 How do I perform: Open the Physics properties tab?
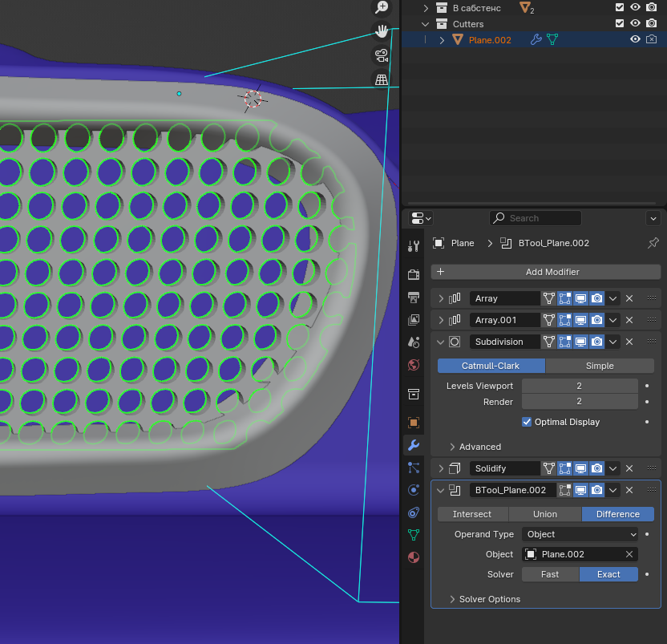pos(414,489)
